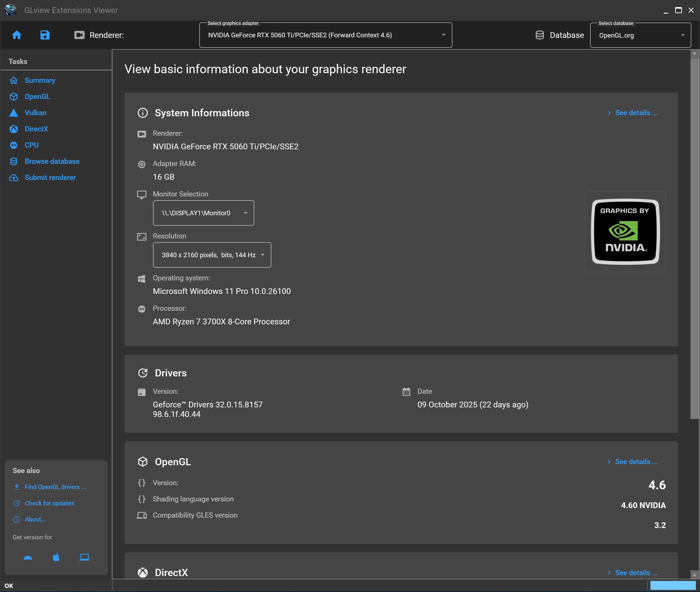Open the Select database OpenGL.org dropdown
Screen dimensions: 700x592
tap(683, 35)
